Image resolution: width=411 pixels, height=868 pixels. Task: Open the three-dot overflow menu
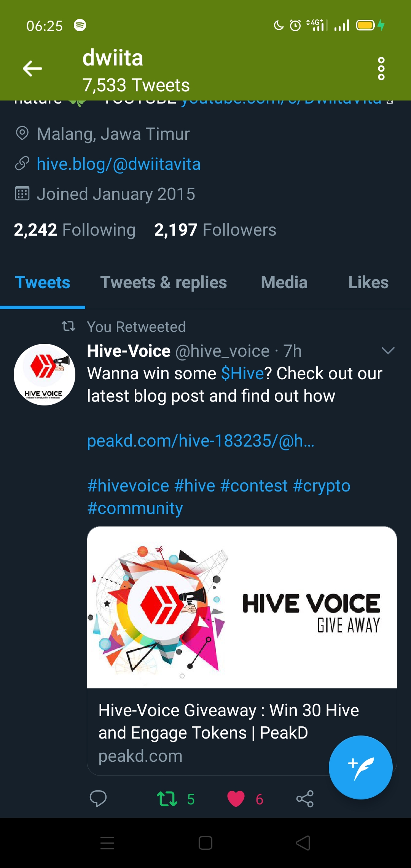(x=381, y=69)
